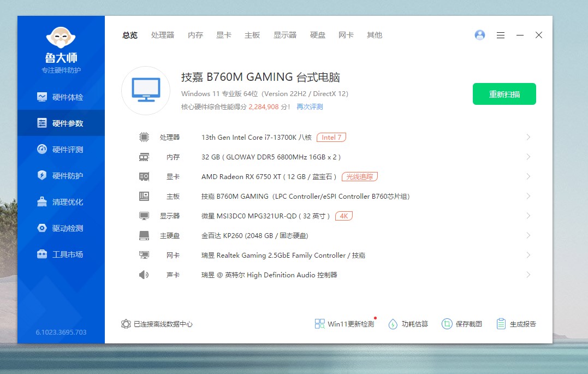Expand the 声卡 row chevron
This screenshot has height=374, width=588.
pyautogui.click(x=528, y=275)
